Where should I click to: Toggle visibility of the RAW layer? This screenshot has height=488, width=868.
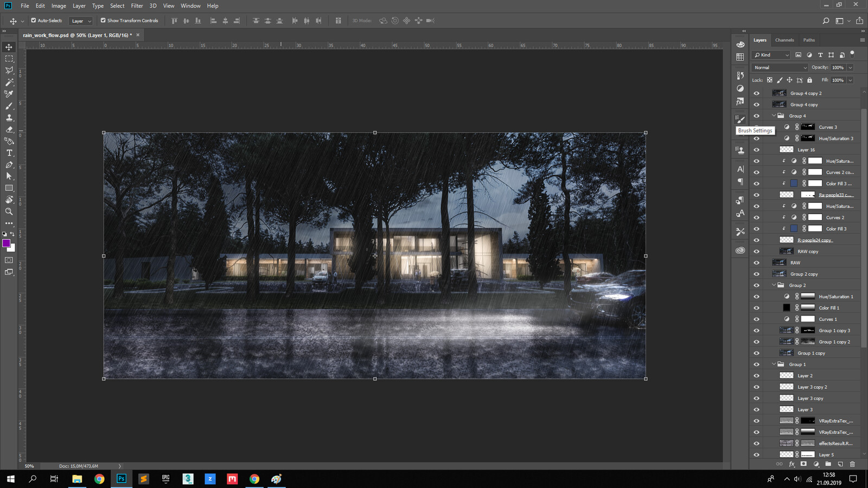point(757,262)
